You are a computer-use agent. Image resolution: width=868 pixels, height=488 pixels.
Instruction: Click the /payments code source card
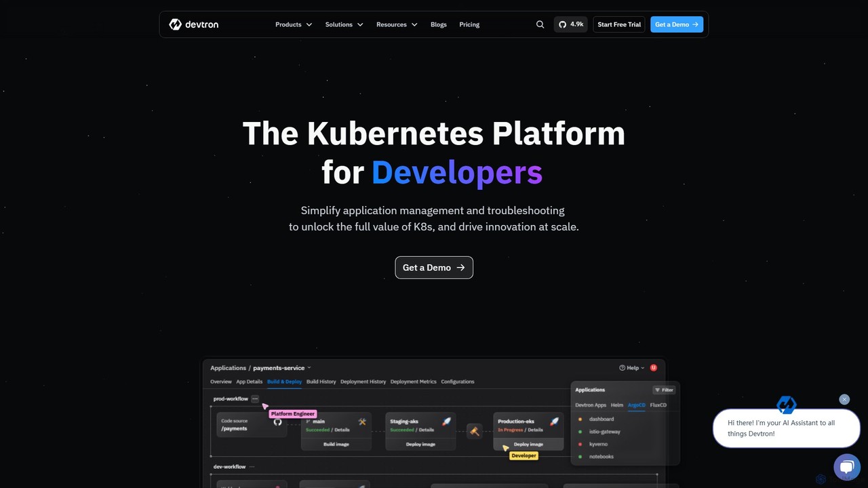point(252,425)
